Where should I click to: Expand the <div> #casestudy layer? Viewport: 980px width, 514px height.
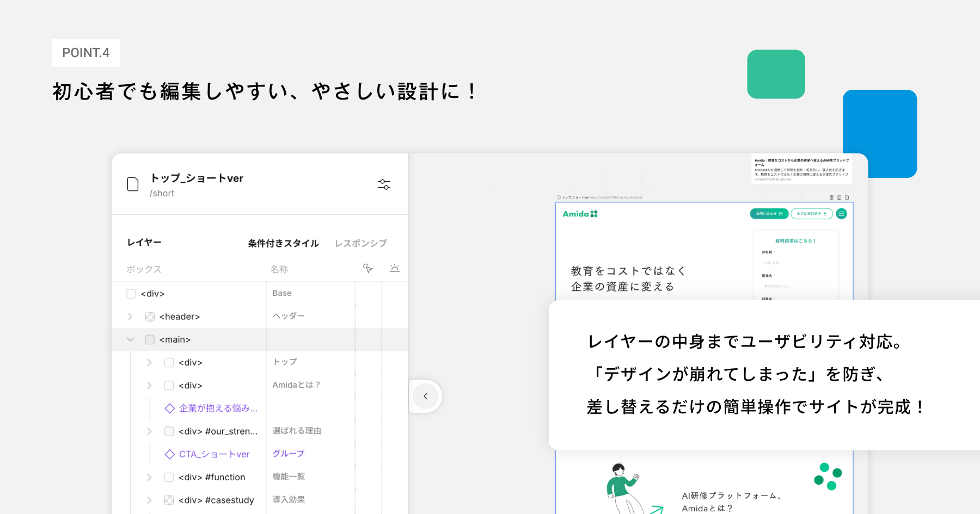tap(149, 500)
